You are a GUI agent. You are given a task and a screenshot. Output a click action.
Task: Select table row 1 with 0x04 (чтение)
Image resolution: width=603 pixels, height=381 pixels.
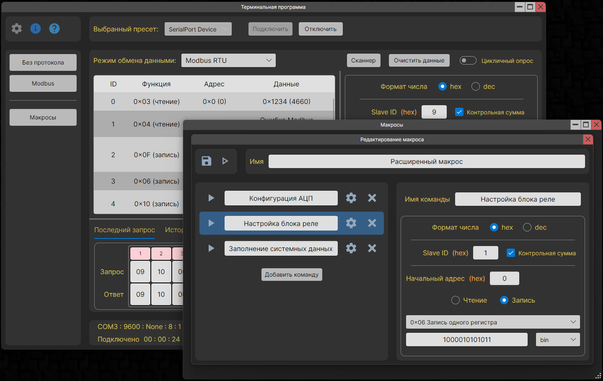[139, 124]
